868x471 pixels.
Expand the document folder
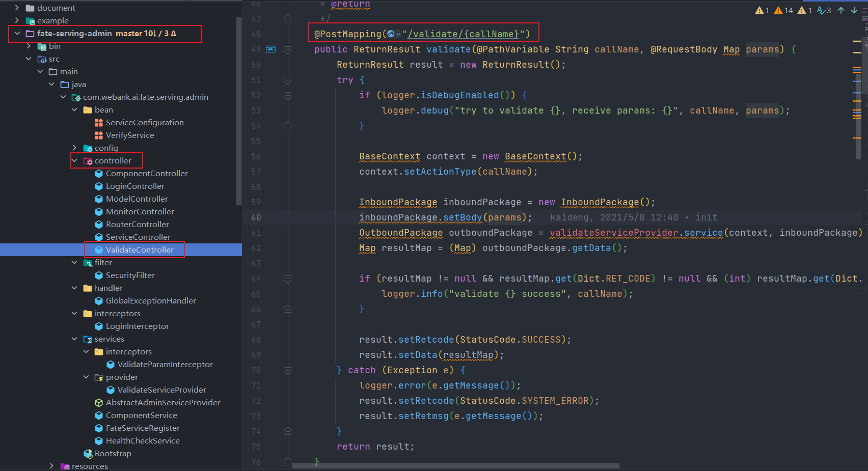[17, 8]
